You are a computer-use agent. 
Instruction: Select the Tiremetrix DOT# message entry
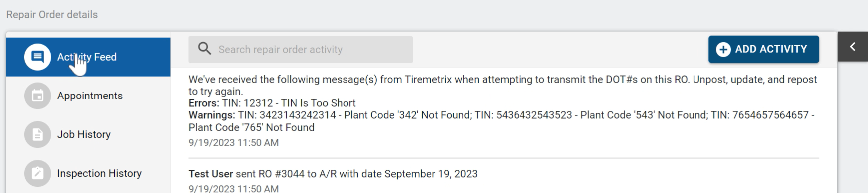504,110
